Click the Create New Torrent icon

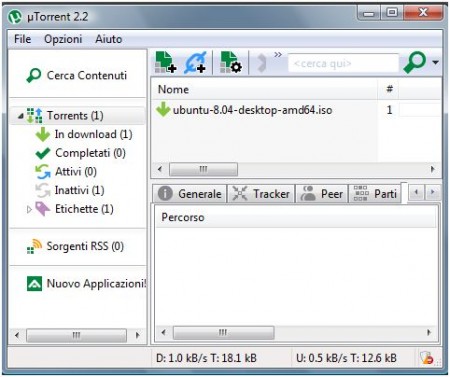(x=231, y=62)
